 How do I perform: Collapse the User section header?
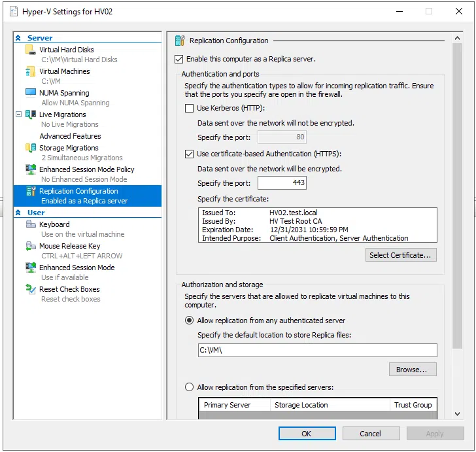pos(18,213)
